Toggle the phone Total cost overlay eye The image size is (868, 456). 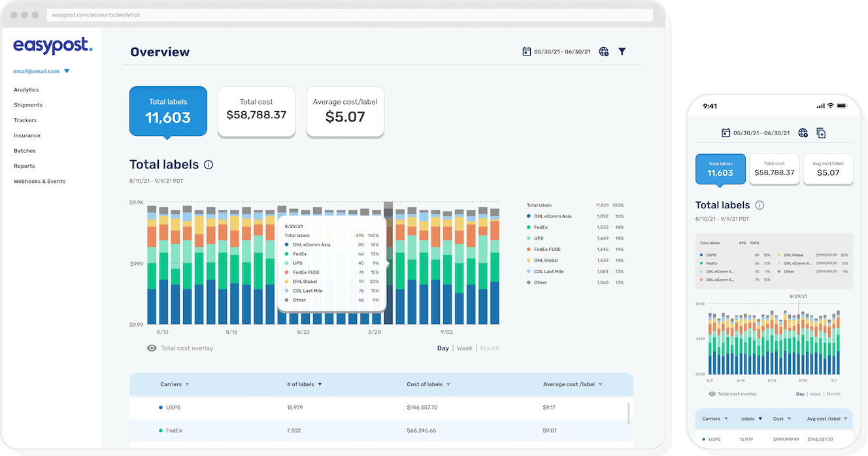pos(712,394)
